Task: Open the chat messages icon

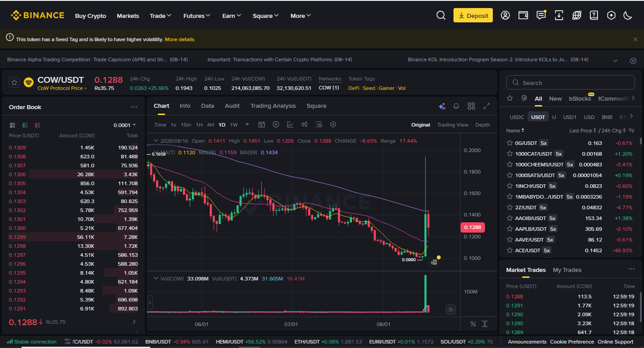Action: (541, 15)
